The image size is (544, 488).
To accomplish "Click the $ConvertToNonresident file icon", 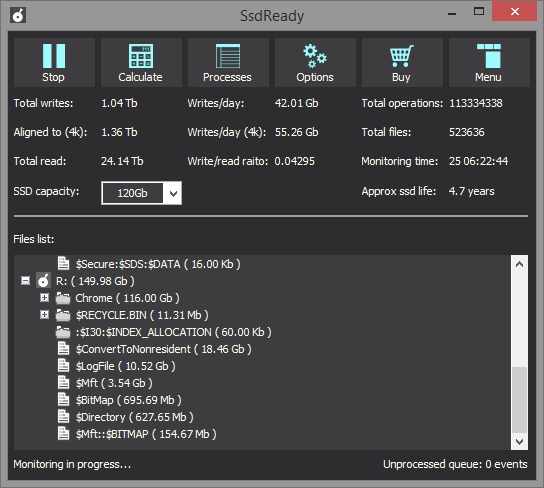I will click(63, 348).
